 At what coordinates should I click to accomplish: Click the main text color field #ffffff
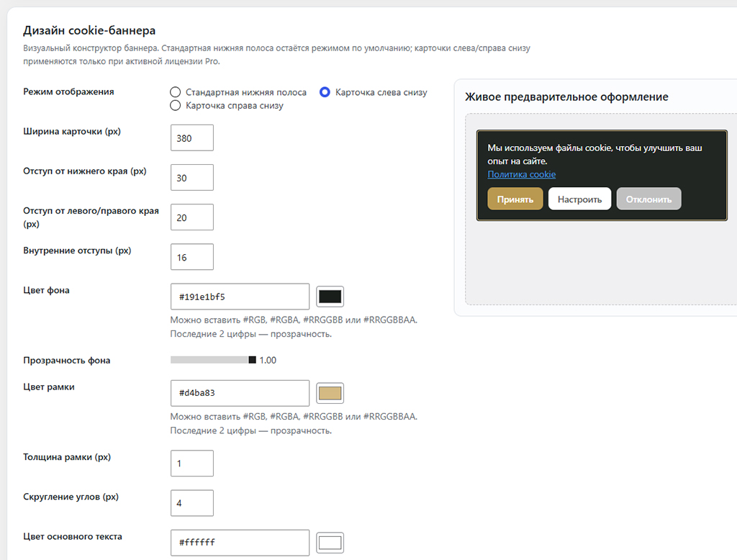[240, 543]
